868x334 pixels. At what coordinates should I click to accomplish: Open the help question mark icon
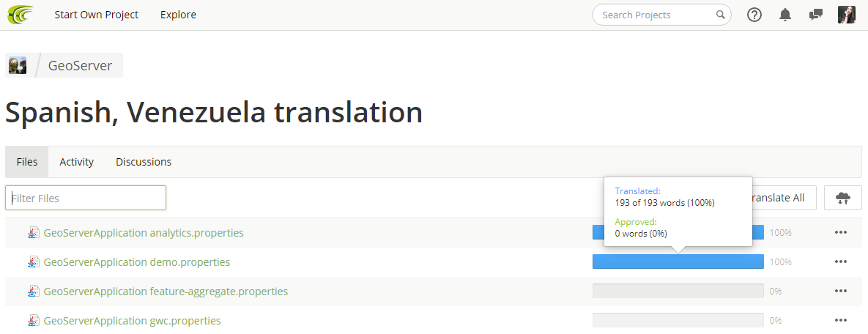pos(754,15)
